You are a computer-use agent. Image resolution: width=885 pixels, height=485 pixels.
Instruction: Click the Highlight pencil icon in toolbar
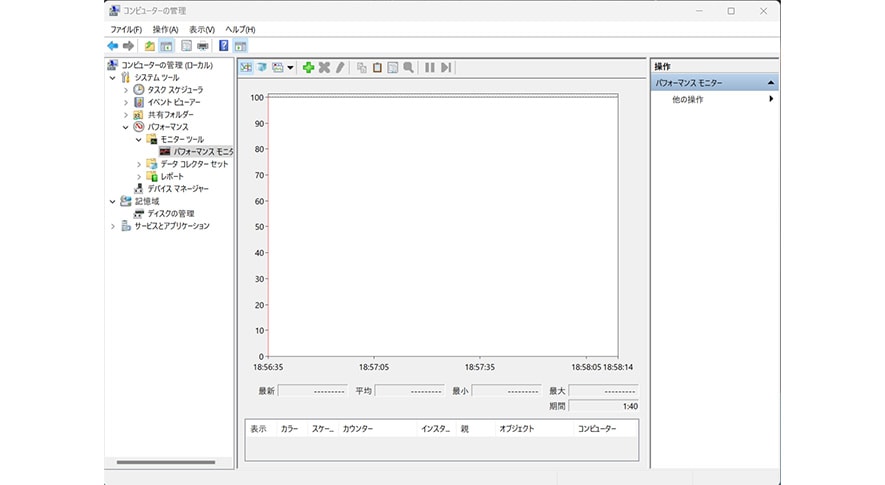pyautogui.click(x=340, y=68)
